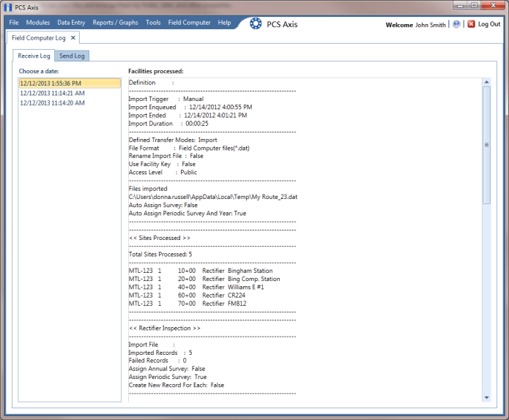Image resolution: width=509 pixels, height=420 pixels.
Task: Click the PCS Axis logo icon
Action: click(256, 23)
